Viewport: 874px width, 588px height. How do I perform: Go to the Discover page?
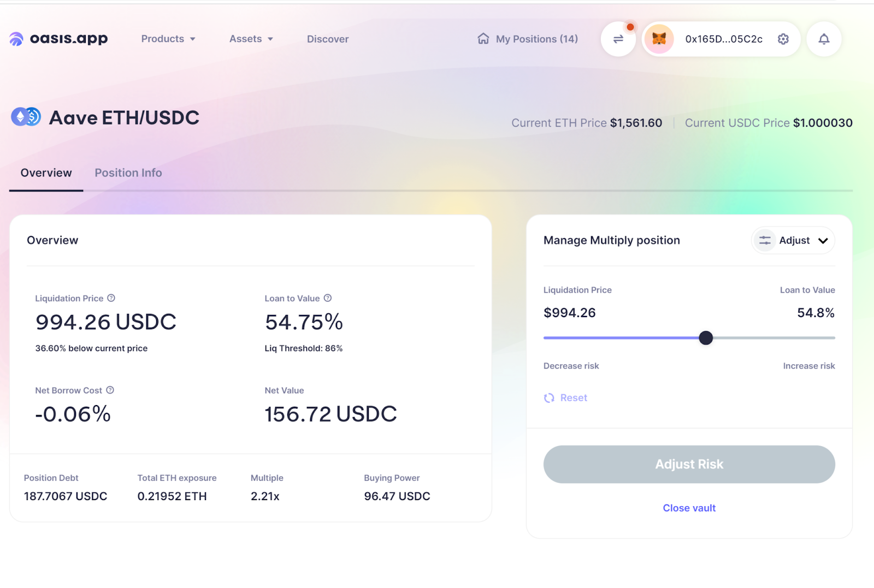pyautogui.click(x=328, y=39)
